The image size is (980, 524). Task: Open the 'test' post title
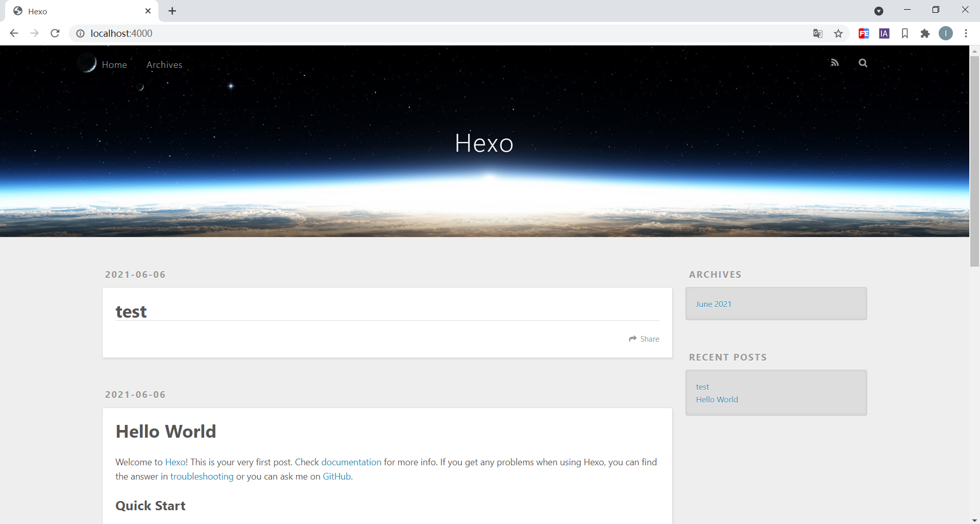pyautogui.click(x=131, y=312)
